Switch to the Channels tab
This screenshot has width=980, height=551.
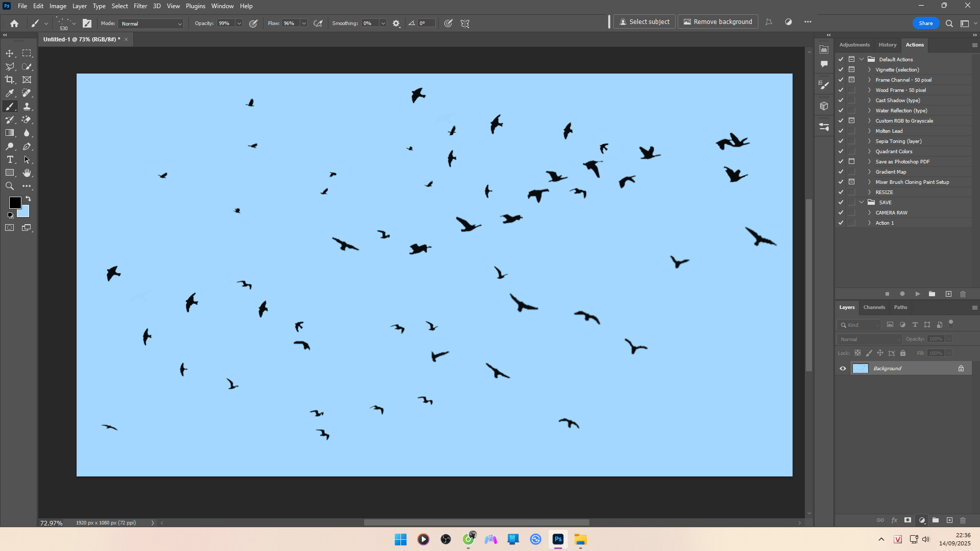click(x=874, y=307)
